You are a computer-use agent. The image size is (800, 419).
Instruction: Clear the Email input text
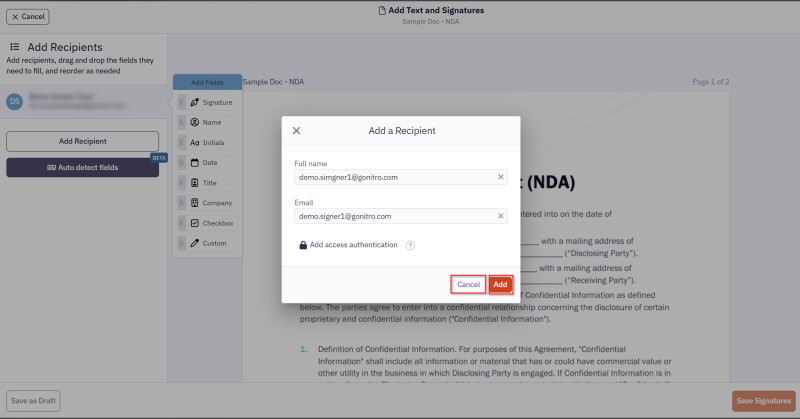501,215
